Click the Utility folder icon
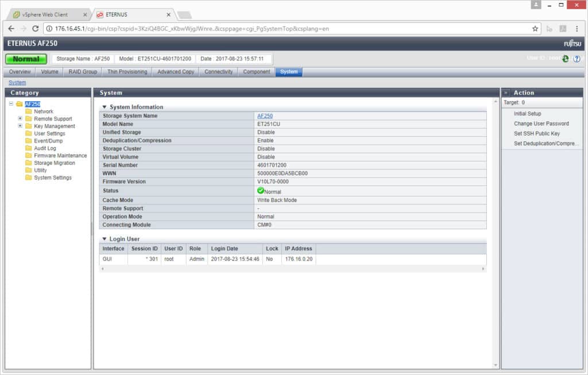Viewport: 588px width, 375px height. 29,170
